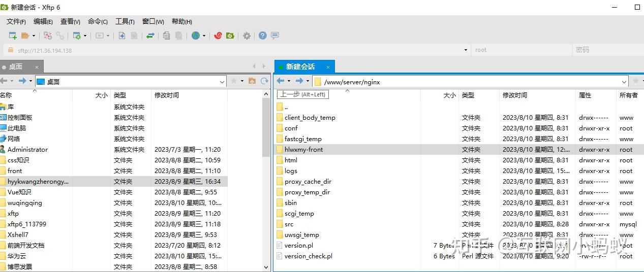Go forward in remote pane
The width and height of the screenshot is (644, 272).
coord(299,81)
